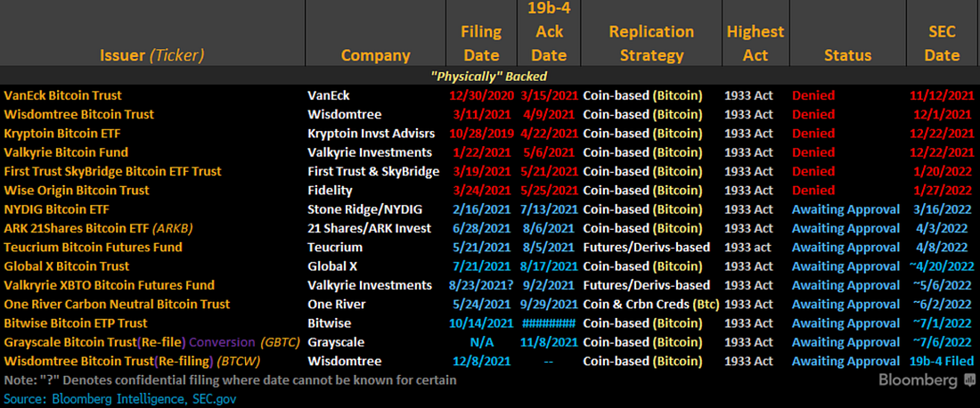Click the 19b-4 Ack Date header

tap(549, 31)
